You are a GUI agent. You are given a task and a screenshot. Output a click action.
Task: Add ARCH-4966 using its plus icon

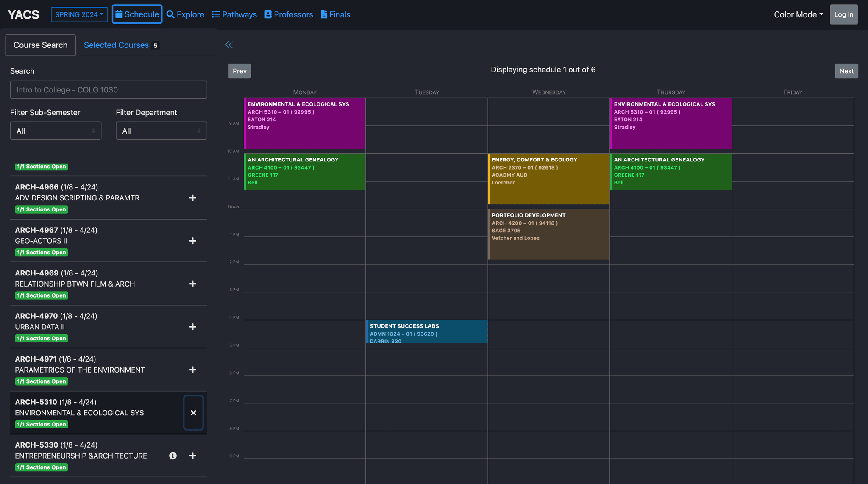(192, 198)
